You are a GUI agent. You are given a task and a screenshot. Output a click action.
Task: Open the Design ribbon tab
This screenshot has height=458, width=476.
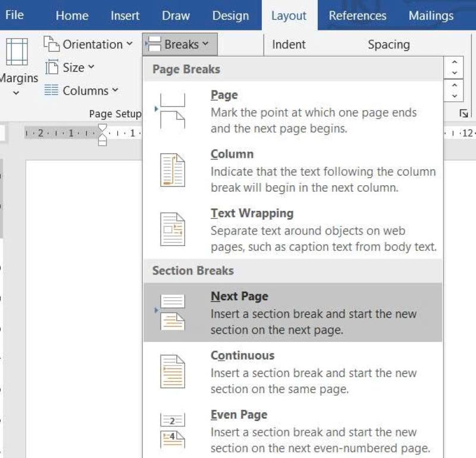pos(230,15)
